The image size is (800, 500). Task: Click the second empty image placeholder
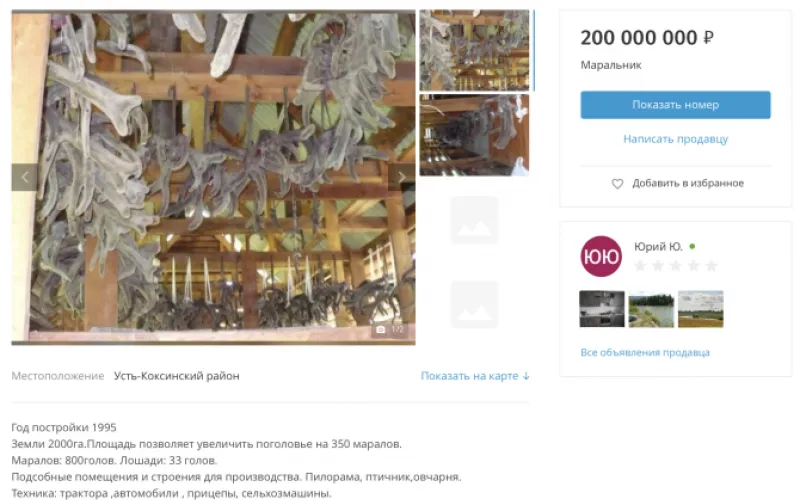pyautogui.click(x=474, y=305)
